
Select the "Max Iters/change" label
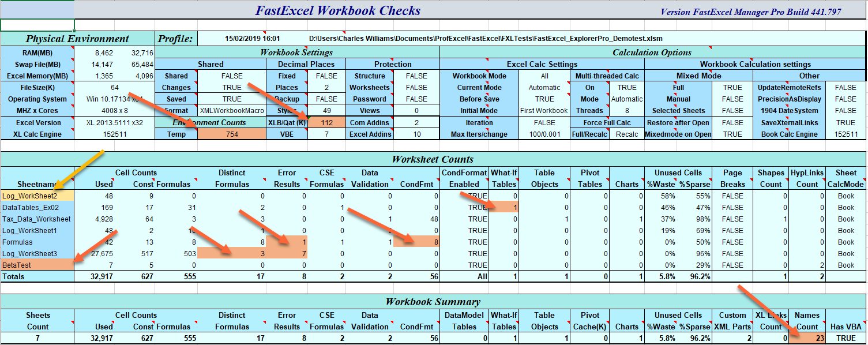(479, 134)
